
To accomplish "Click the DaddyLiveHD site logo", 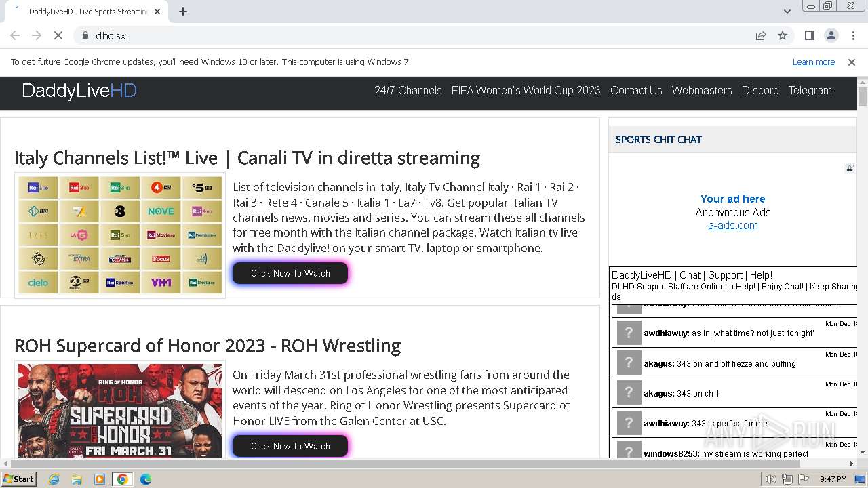I will pyautogui.click(x=79, y=91).
